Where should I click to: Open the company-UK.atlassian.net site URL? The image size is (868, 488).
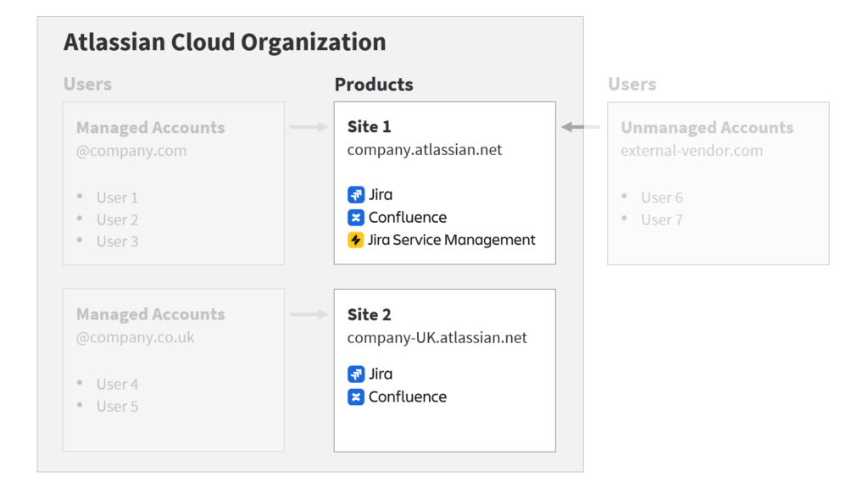pos(437,338)
